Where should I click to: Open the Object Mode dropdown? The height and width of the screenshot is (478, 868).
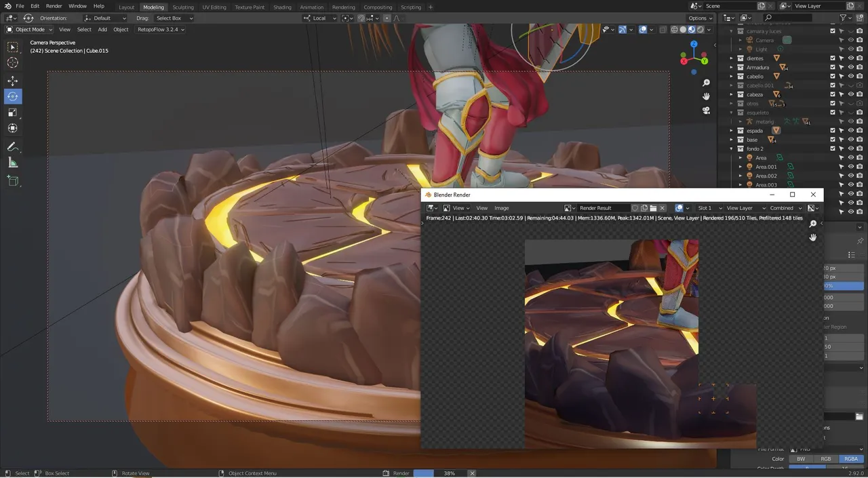coord(28,29)
